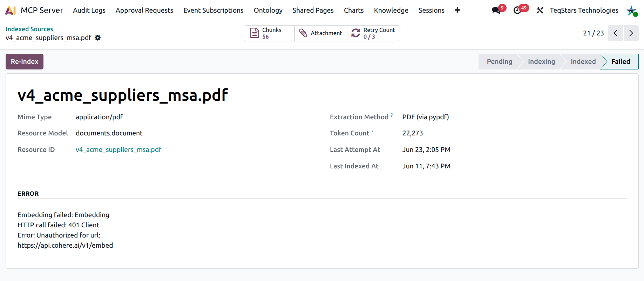Click the Last Attempt At value Jun 23
This screenshot has height=281, width=644.
point(426,149)
